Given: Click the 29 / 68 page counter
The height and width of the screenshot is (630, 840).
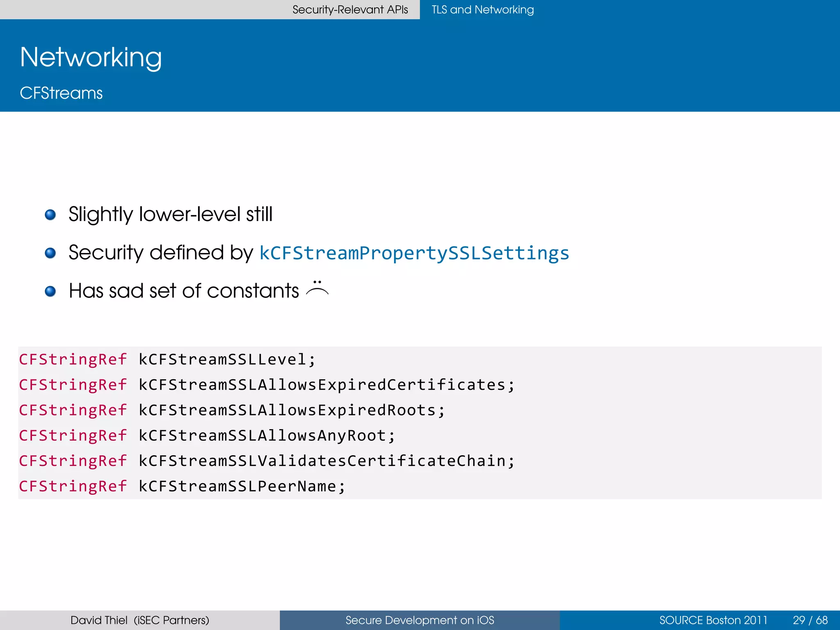Looking at the screenshot, I should coord(810,620).
